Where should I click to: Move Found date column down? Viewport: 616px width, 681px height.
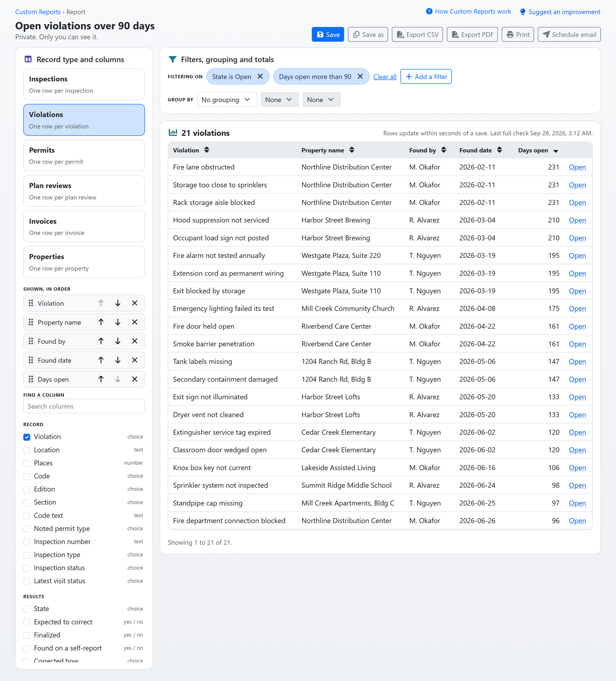tap(118, 360)
